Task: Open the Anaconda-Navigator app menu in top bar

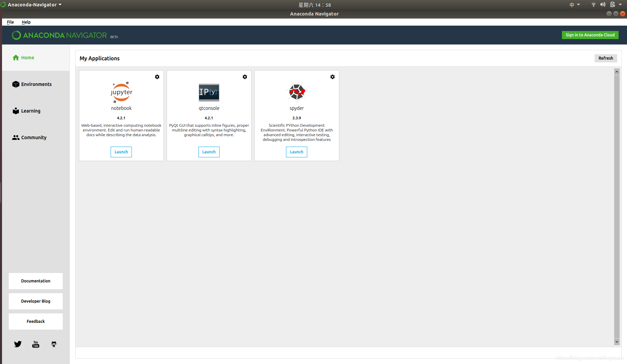Action: 31,5
